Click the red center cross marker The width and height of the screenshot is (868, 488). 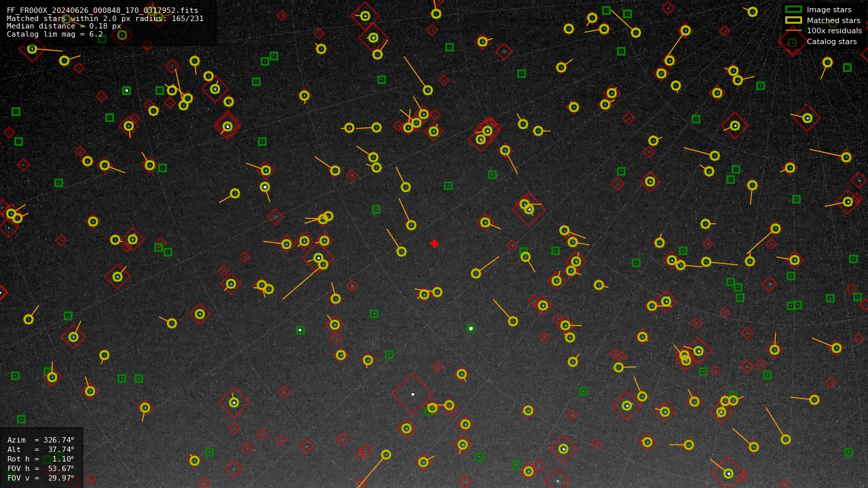(434, 244)
